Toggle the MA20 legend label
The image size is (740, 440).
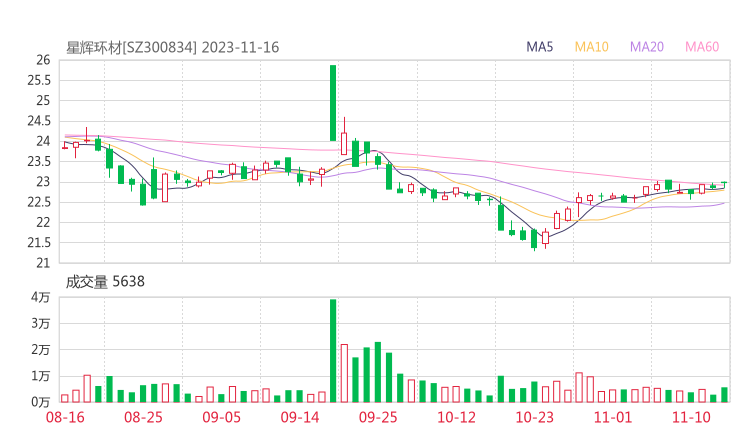[647, 47]
